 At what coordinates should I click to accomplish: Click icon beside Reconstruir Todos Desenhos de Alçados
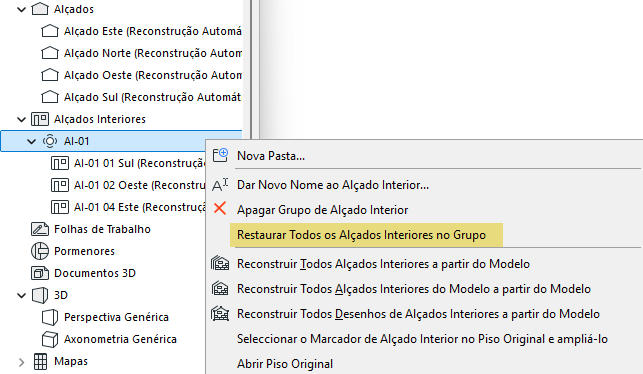pos(220,314)
